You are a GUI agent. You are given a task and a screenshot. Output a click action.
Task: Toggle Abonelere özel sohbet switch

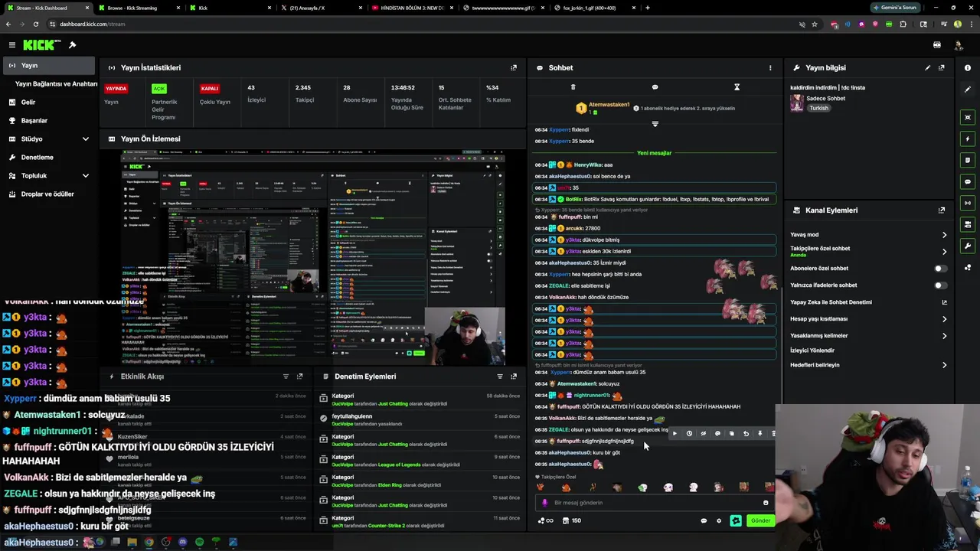pyautogui.click(x=940, y=269)
